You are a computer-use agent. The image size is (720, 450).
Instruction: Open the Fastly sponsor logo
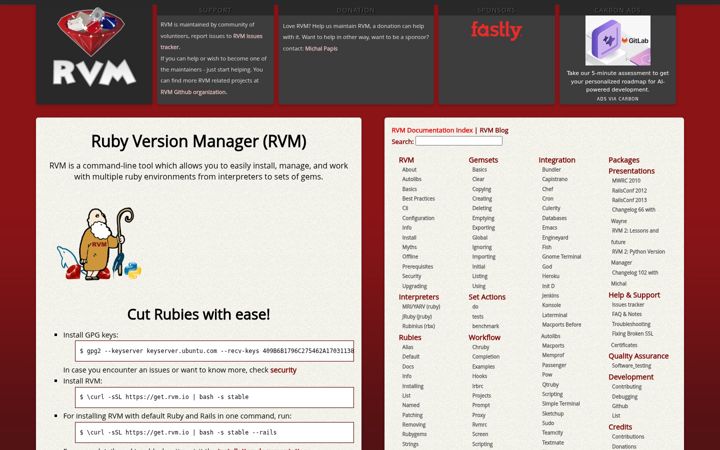[x=496, y=31]
